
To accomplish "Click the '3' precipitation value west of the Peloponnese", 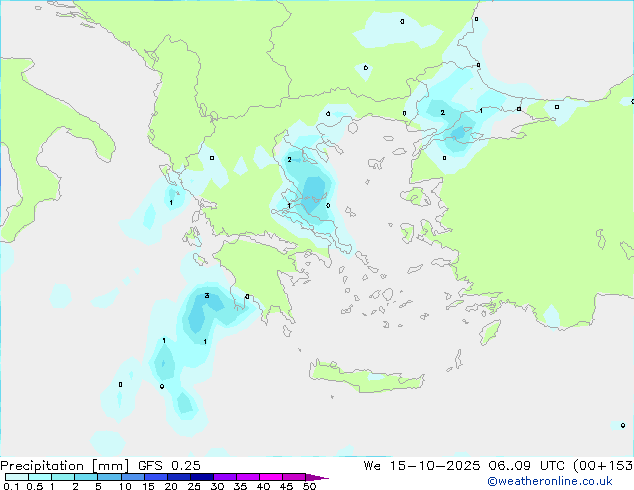I will click(x=207, y=296).
